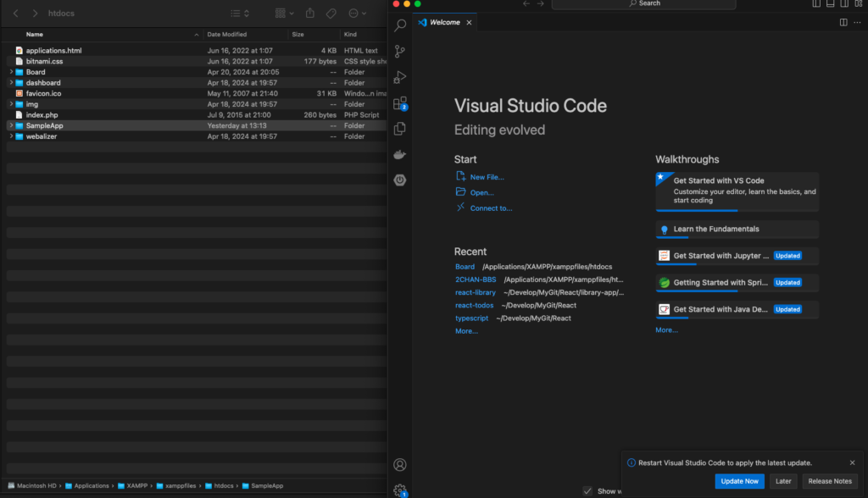Expand the webalizer folder in Finder
Viewport: 868px width, 498px height.
coord(11,136)
